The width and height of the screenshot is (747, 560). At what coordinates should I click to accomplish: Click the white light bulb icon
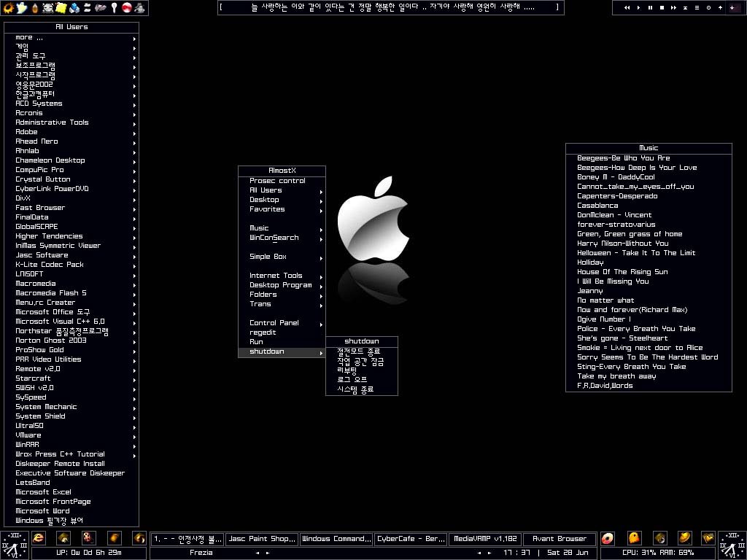point(114,7)
